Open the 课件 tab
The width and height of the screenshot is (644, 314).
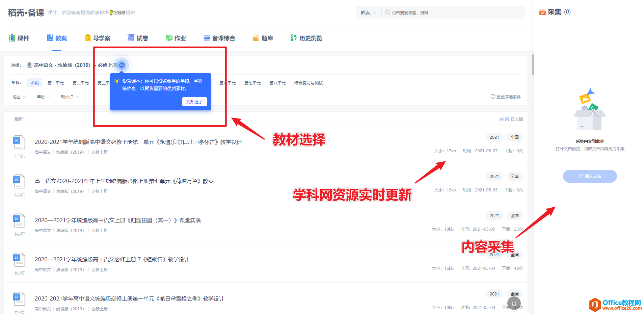19,38
